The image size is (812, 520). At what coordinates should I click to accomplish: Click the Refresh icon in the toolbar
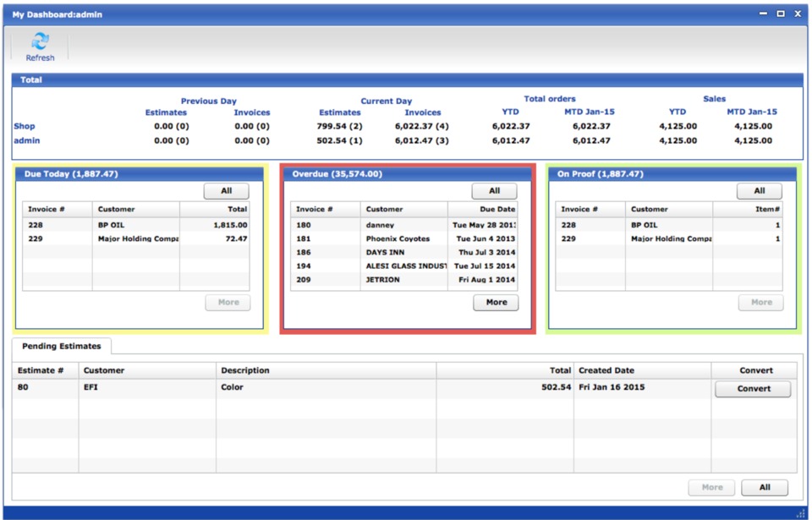tap(40, 47)
